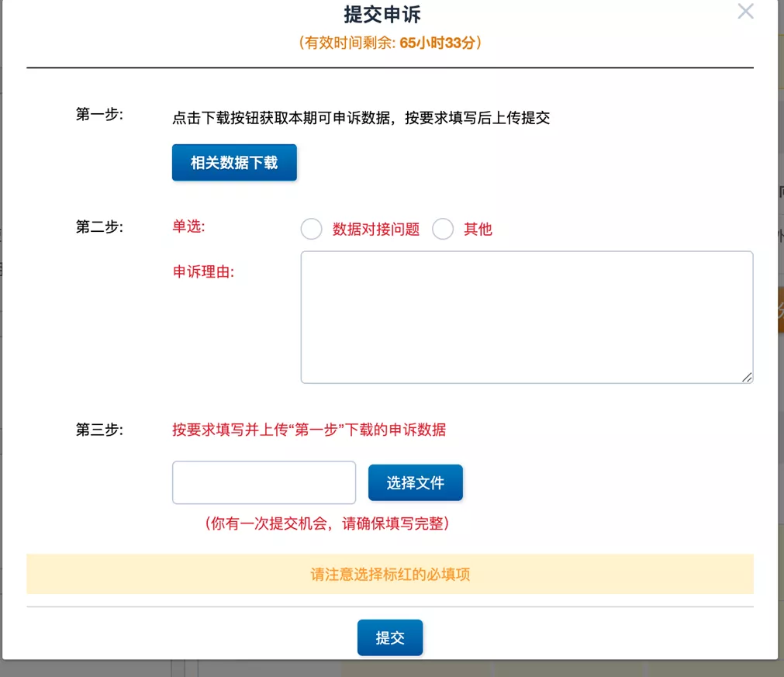Click the 相关数据下载 download button
This screenshot has height=677, width=784.
click(x=233, y=162)
